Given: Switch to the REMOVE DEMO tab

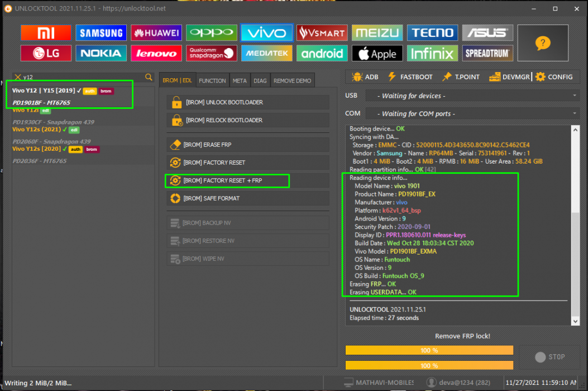Looking at the screenshot, I should click(x=293, y=80).
